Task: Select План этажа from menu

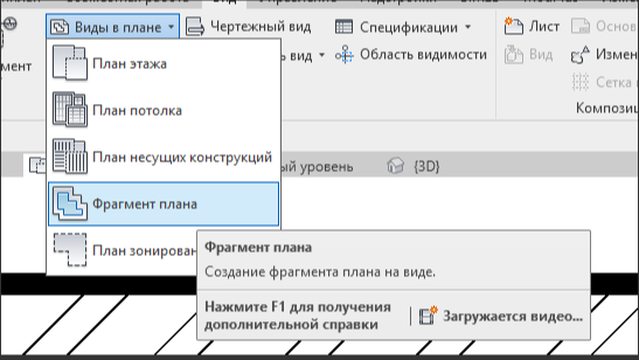Action: 163,64
